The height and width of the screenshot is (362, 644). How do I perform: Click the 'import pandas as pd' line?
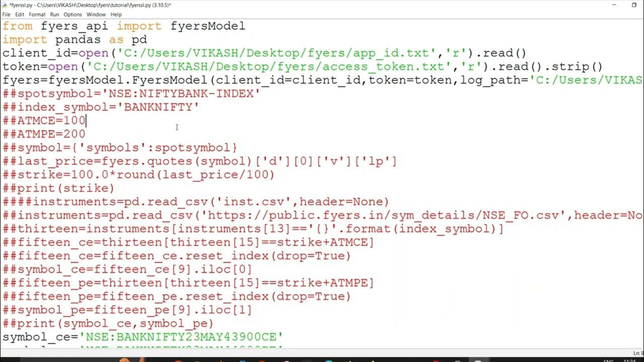point(74,40)
